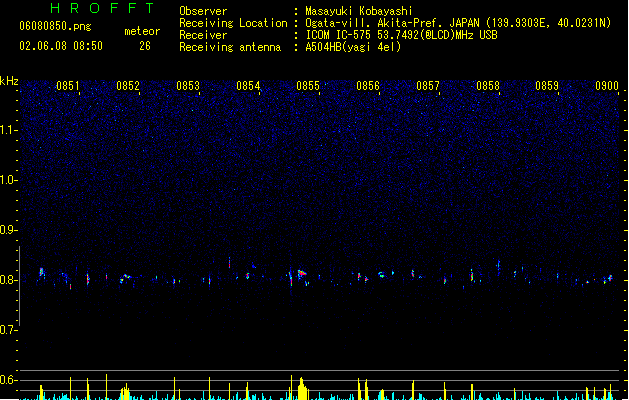Select the antenna value A504HB(yagi 4el)
Viewport: 629px width, 400px height.
coord(353,47)
